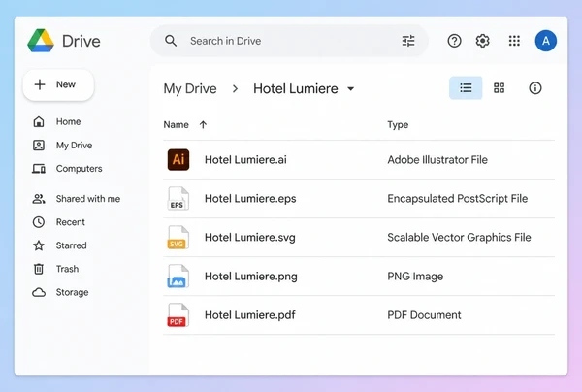Click the Recent clock icon
Image resolution: width=582 pixels, height=392 pixels.
tap(39, 222)
